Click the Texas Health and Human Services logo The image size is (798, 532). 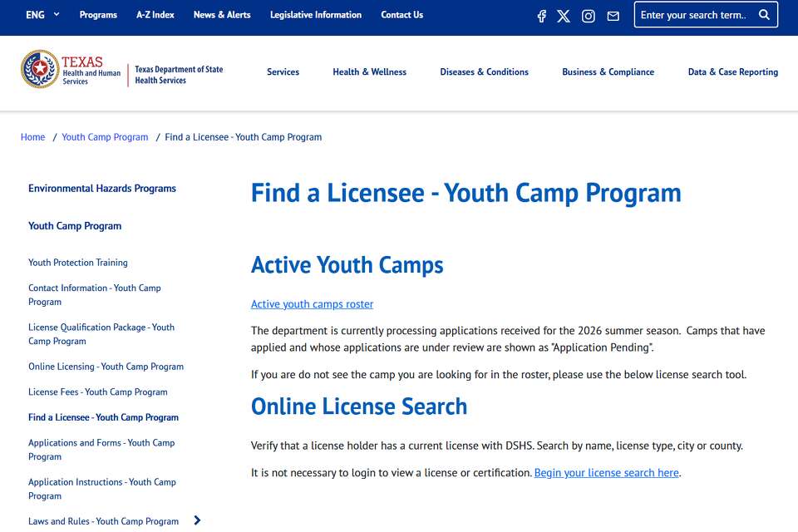(x=71, y=69)
